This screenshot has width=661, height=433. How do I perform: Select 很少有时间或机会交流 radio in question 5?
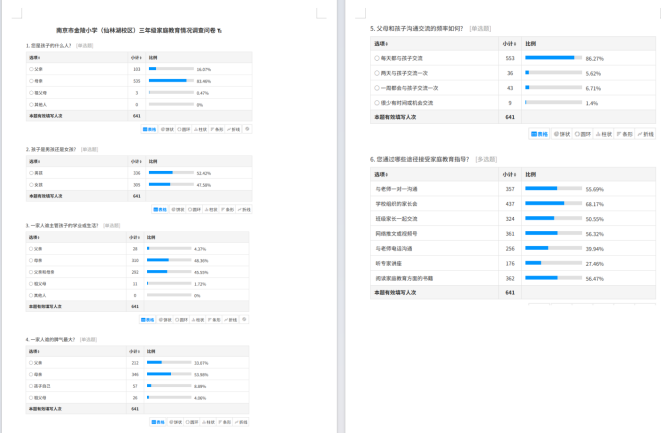pyautogui.click(x=377, y=102)
